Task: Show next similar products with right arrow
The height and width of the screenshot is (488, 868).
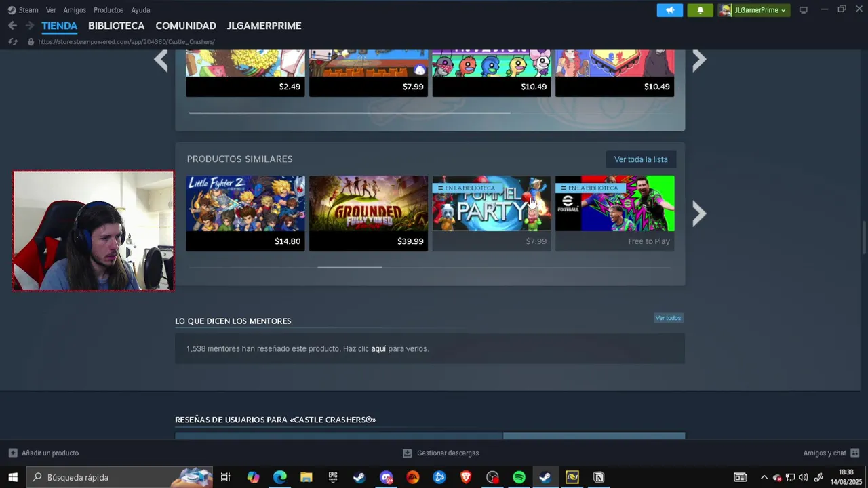Action: pos(699,213)
